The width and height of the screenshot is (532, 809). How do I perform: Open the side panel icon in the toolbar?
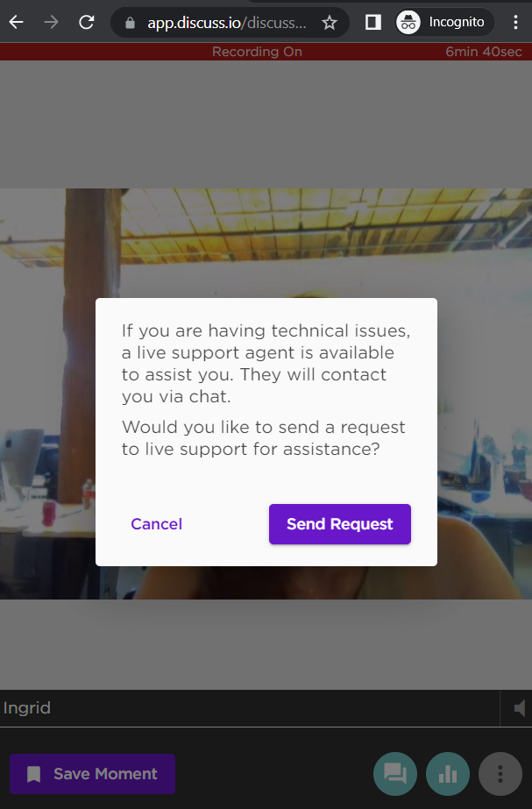click(x=373, y=22)
